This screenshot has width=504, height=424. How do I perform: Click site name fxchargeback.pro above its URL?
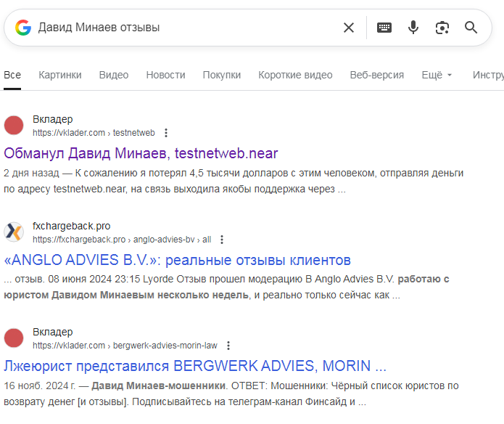tap(71, 226)
